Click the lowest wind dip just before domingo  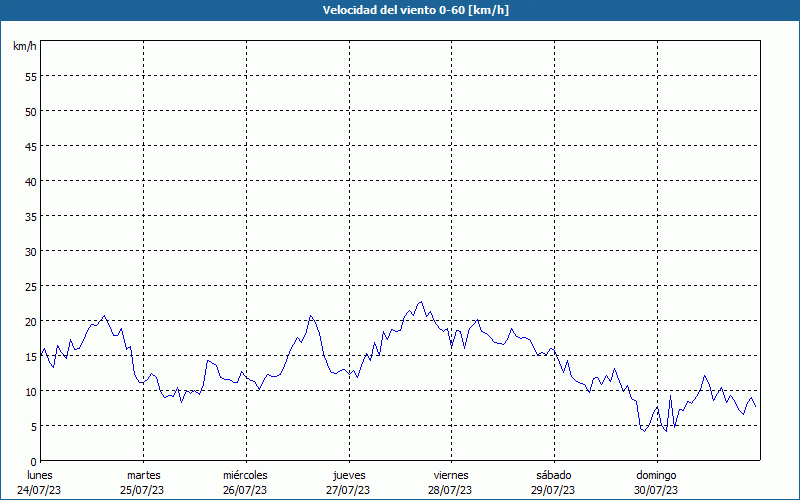644,431
